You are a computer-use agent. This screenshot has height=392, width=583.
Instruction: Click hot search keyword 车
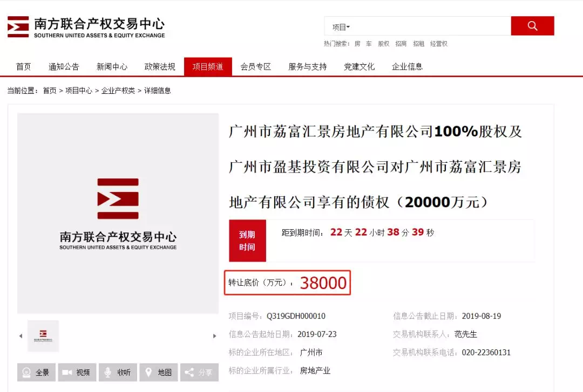coord(369,44)
